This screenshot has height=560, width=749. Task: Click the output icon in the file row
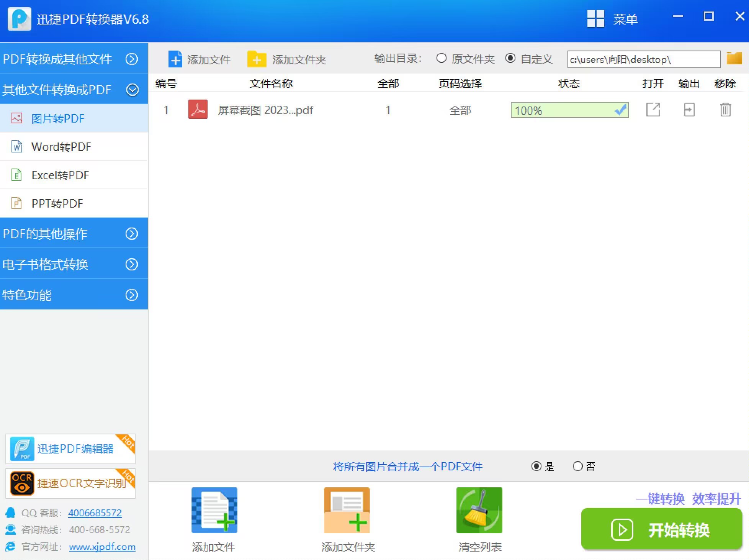pyautogui.click(x=689, y=110)
